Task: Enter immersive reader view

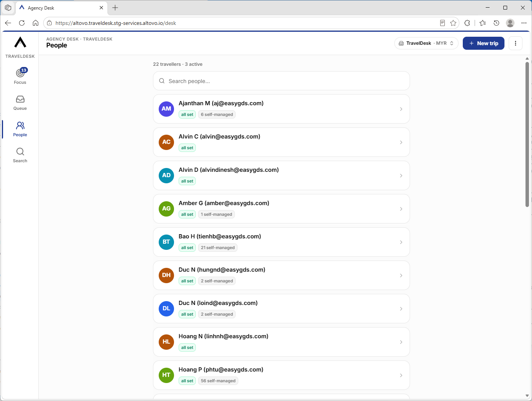Action: point(443,23)
